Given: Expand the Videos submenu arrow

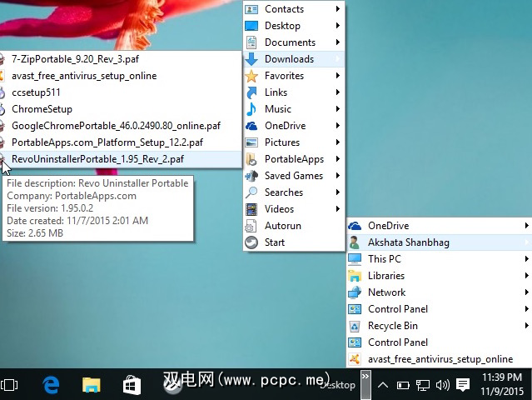Looking at the screenshot, I should [337, 209].
